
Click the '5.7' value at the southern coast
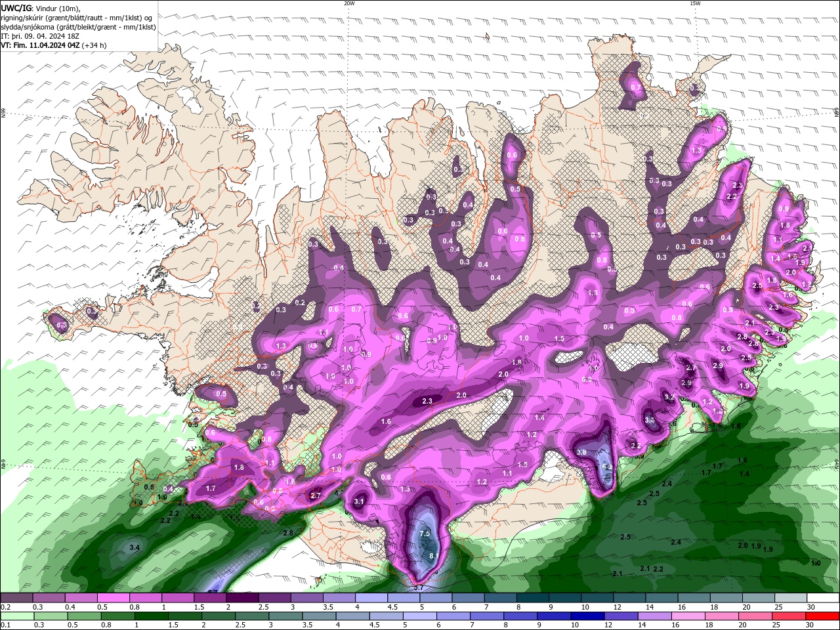(x=418, y=587)
